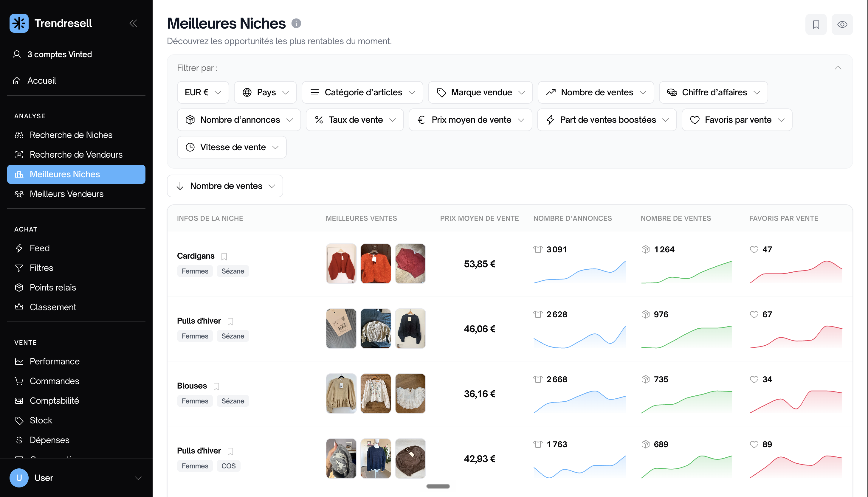The image size is (868, 497).
Task: Click the Comptabilité icon
Action: tap(19, 401)
